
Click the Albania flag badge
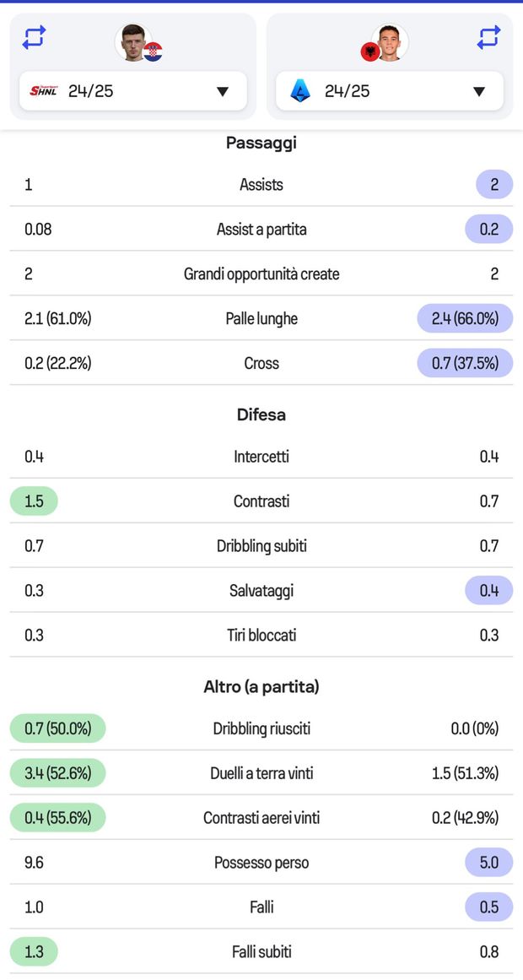point(369,52)
